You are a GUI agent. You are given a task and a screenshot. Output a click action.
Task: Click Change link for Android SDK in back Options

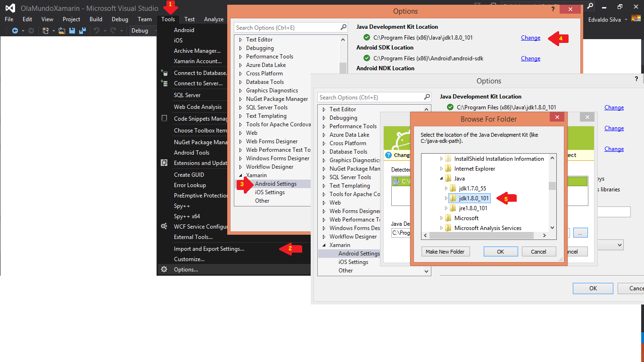(530, 58)
